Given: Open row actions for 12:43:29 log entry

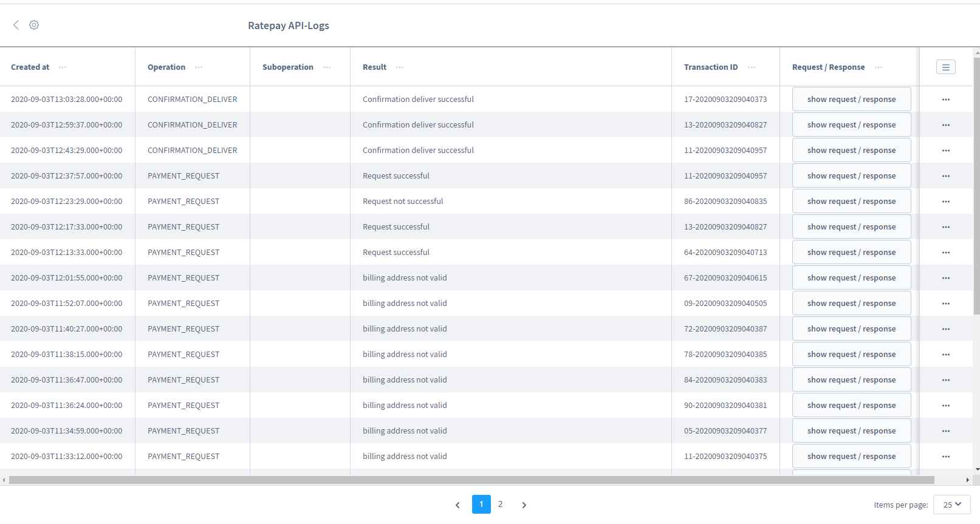Looking at the screenshot, I should tap(946, 151).
